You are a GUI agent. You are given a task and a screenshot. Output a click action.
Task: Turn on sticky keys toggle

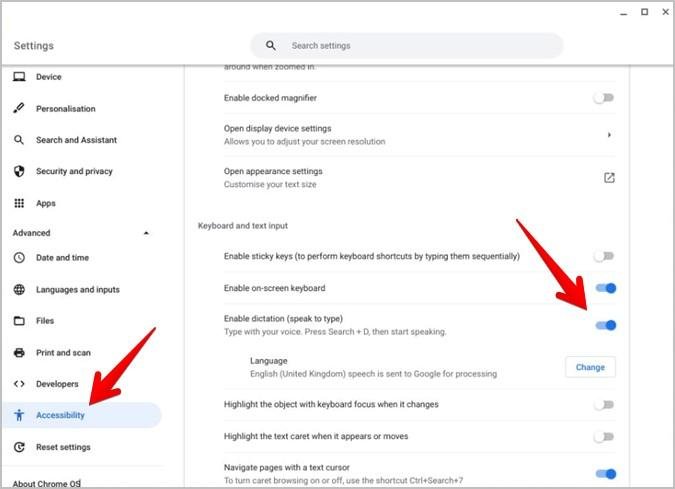click(x=603, y=257)
